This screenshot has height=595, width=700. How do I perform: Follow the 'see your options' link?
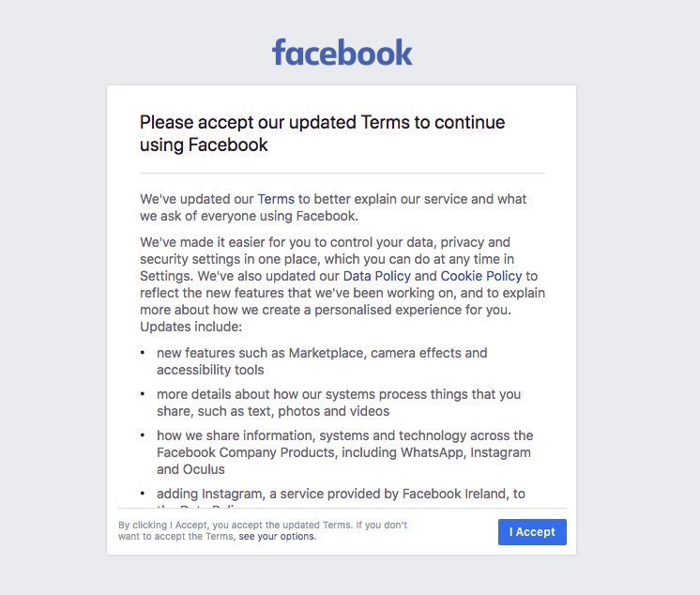pyautogui.click(x=277, y=537)
